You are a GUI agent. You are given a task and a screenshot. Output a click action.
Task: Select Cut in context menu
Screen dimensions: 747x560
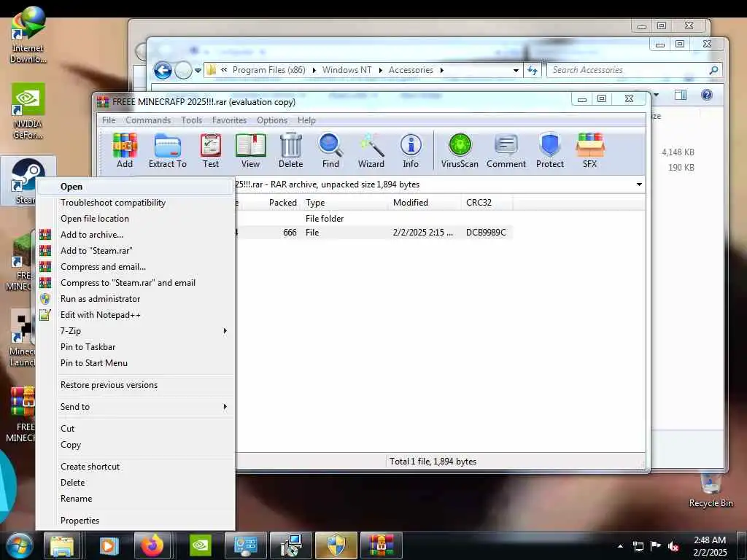pos(136,429)
